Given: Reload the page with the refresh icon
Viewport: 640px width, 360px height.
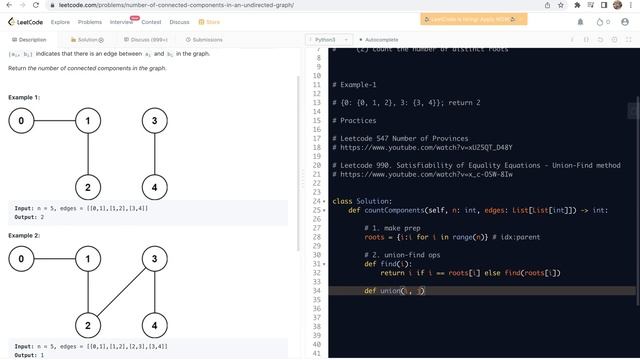Looking at the screenshot, I should point(36,5).
